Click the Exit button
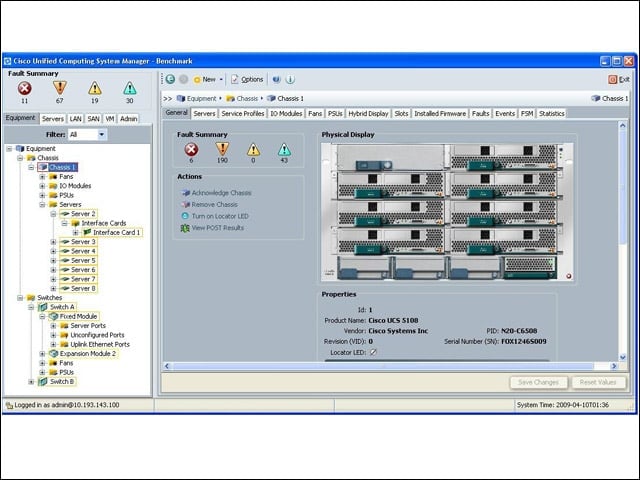640x480 pixels. click(619, 80)
